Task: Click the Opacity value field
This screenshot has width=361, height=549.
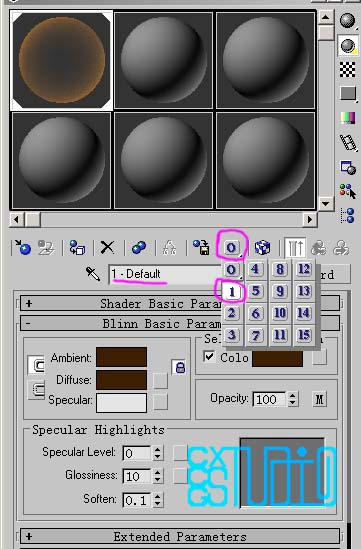Action: tap(270, 399)
